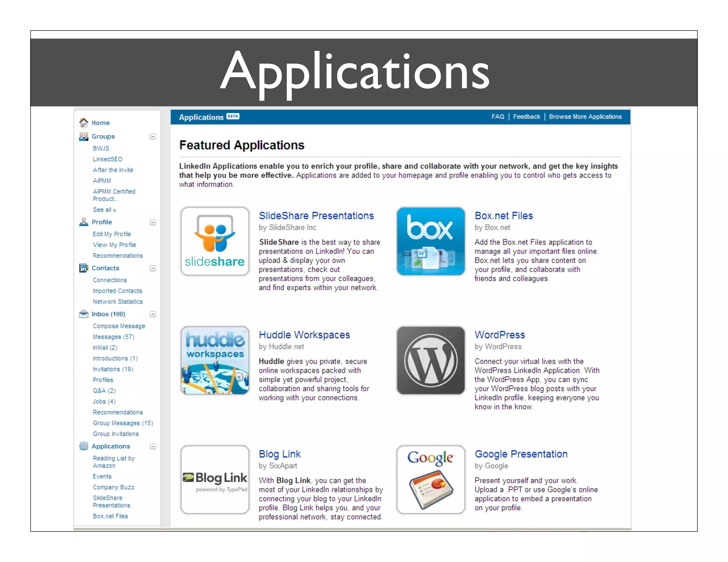This screenshot has width=728, height=562.
Task: Click the Applications gear icon in sidebar
Action: coord(84,446)
